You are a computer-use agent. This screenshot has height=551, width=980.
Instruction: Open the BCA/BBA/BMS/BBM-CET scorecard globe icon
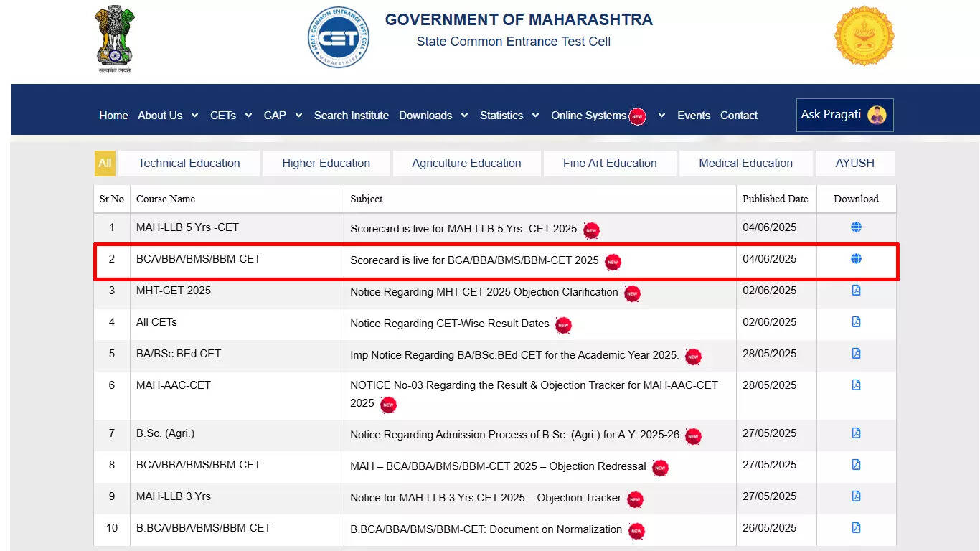[856, 258]
